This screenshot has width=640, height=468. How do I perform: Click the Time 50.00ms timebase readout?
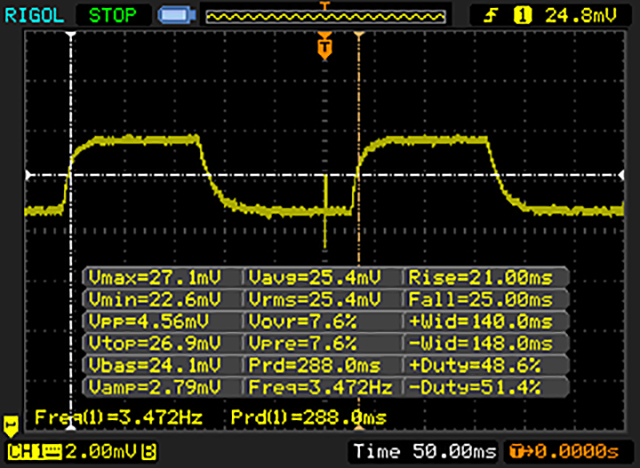425,452
